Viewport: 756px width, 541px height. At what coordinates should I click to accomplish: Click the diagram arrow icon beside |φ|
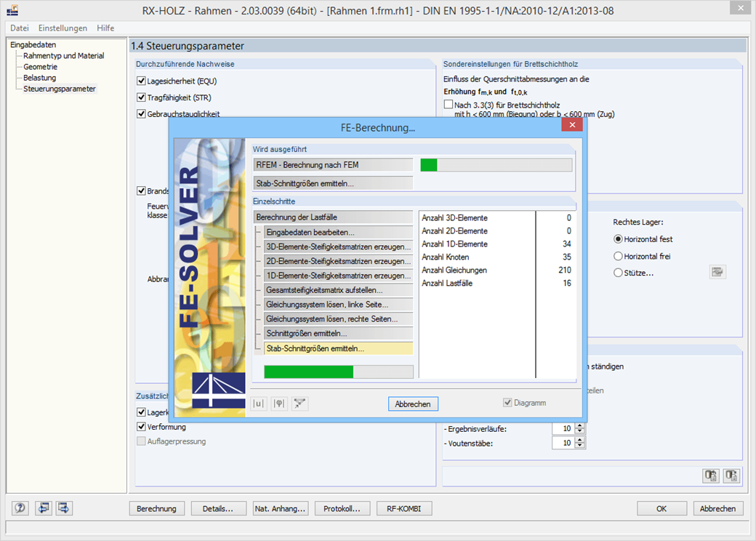click(300, 404)
